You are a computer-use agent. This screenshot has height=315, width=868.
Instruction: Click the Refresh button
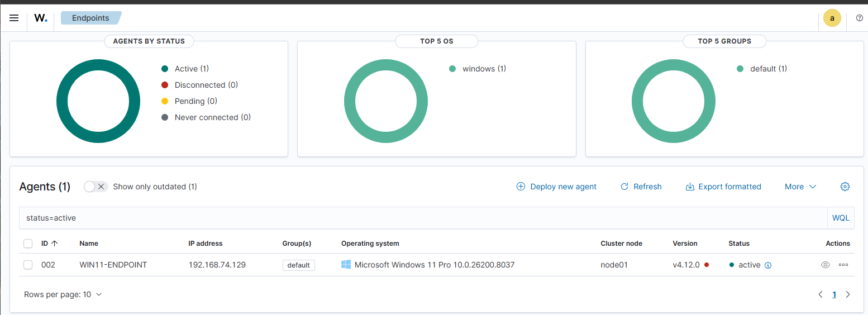pos(641,187)
